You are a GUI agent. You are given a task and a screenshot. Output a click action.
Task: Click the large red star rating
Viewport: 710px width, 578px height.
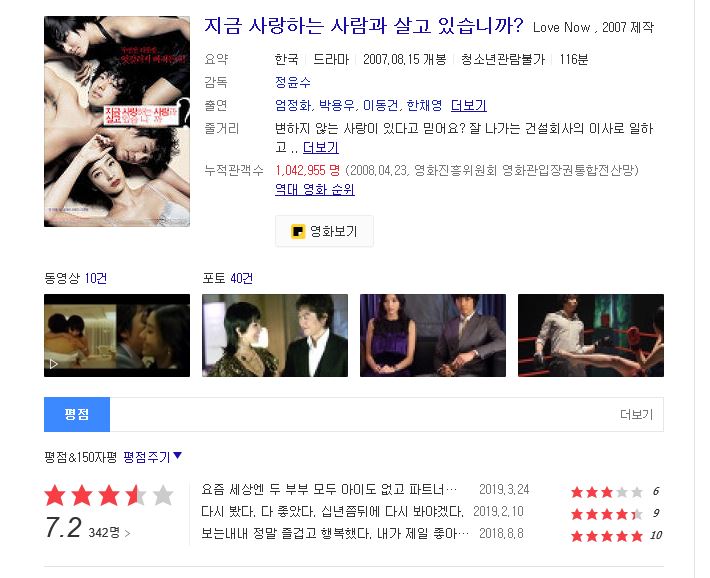pyautogui.click(x=109, y=496)
